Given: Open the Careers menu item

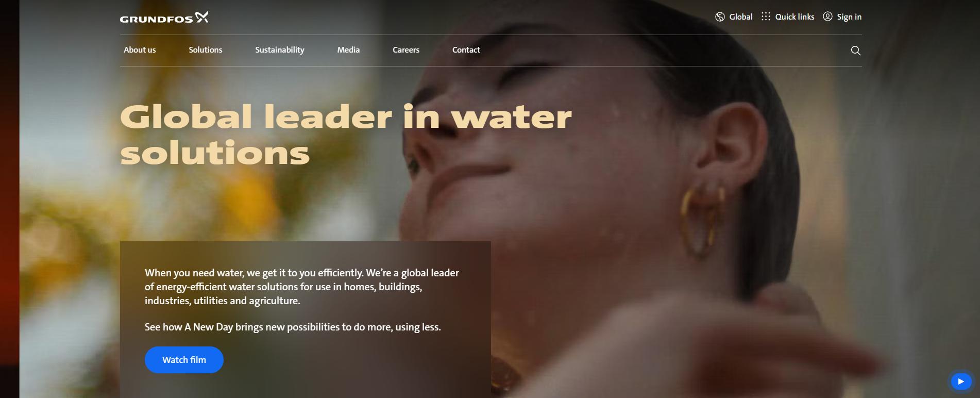Looking at the screenshot, I should click(x=406, y=50).
